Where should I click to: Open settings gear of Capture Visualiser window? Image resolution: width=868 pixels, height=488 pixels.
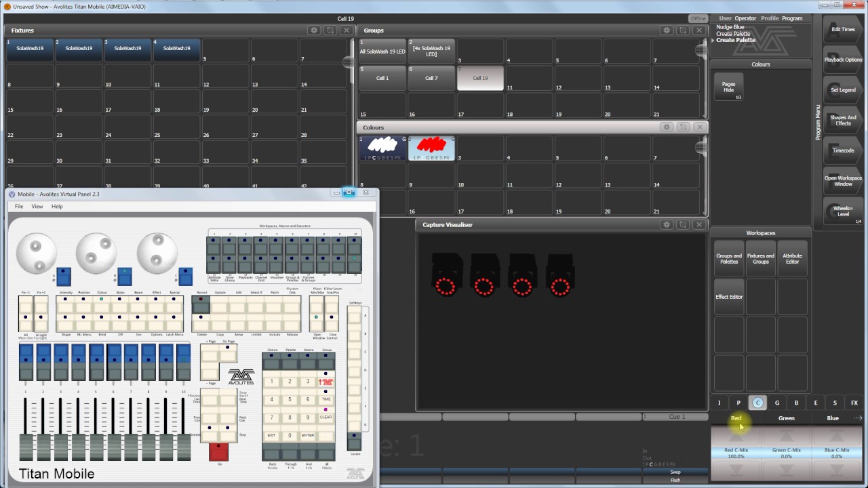coord(667,224)
